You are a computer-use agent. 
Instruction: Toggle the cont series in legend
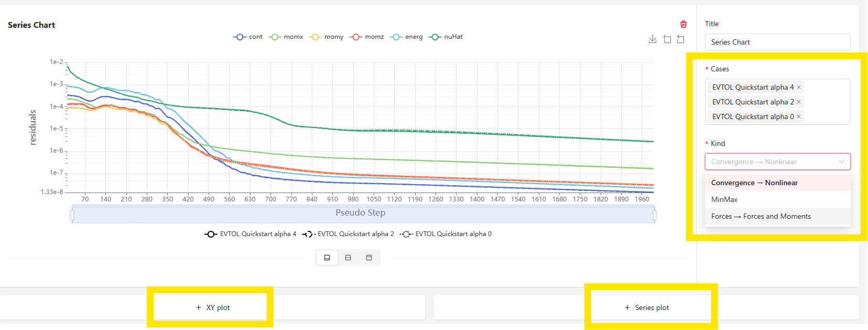click(x=248, y=37)
